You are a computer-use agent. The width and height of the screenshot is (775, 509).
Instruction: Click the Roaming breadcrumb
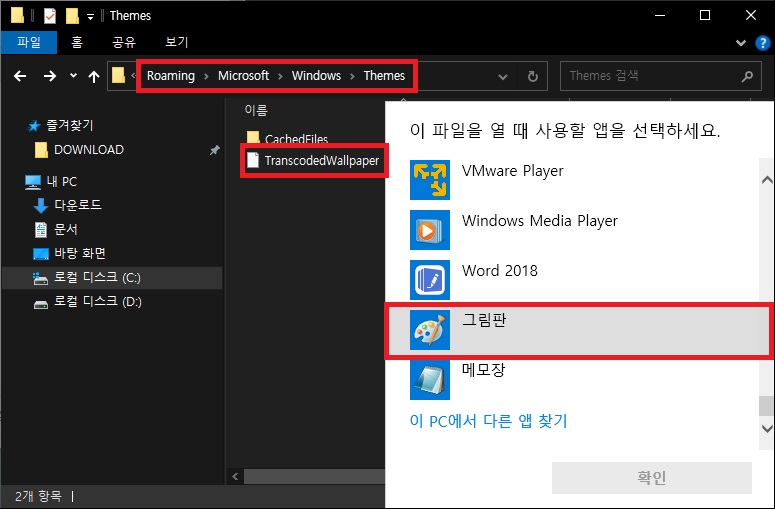point(171,76)
